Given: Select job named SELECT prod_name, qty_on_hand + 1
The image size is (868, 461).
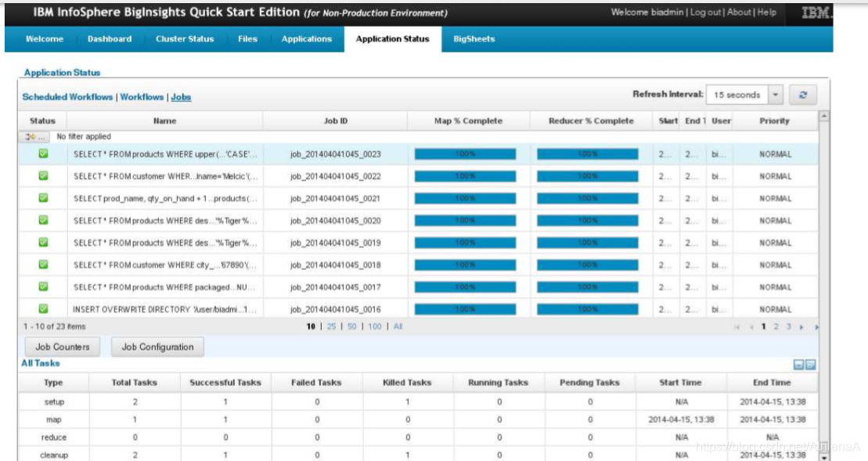Looking at the screenshot, I should pos(165,199).
